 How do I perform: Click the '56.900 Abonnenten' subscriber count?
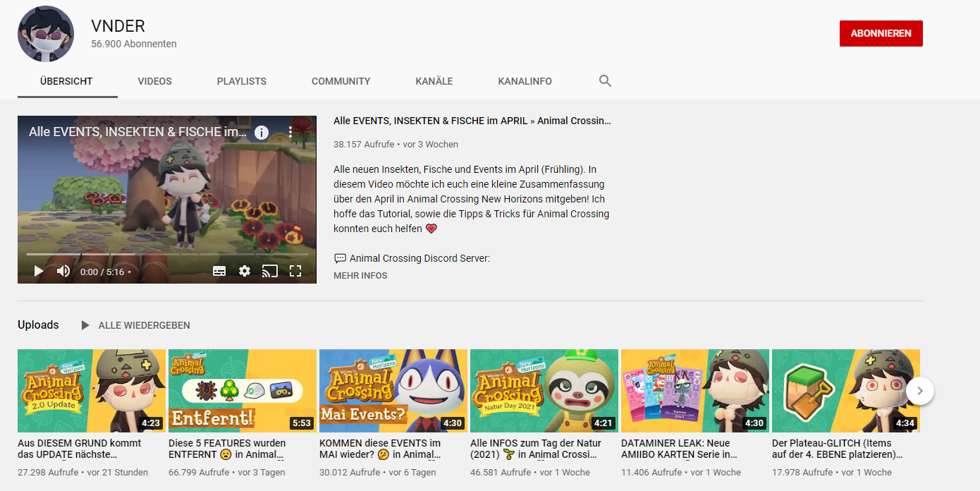coord(134,44)
